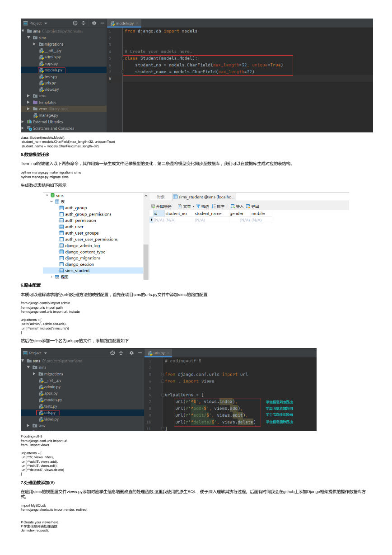Open the 文本 text dropdown in Navicat toolbar
Image resolution: width=392 pixels, height=555 pixels.
coord(186,206)
